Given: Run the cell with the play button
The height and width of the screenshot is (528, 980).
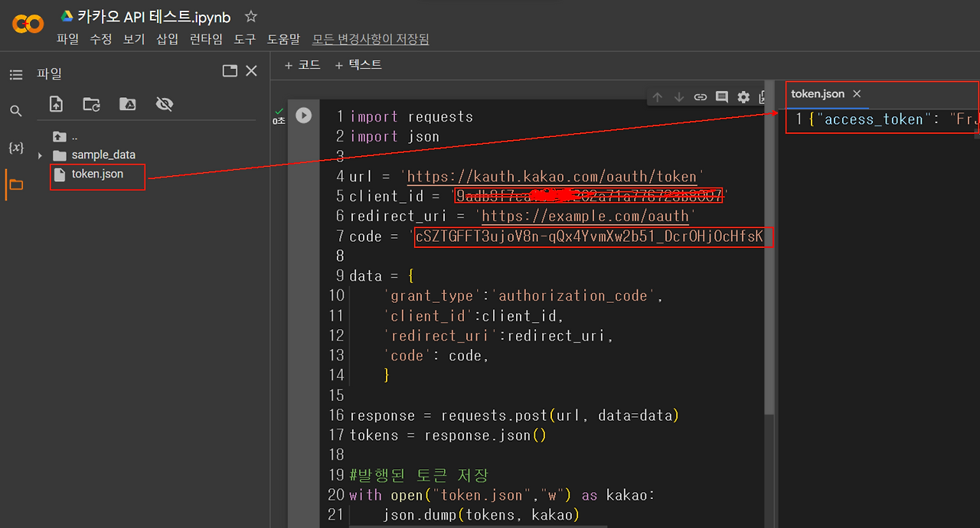Looking at the screenshot, I should 303,115.
